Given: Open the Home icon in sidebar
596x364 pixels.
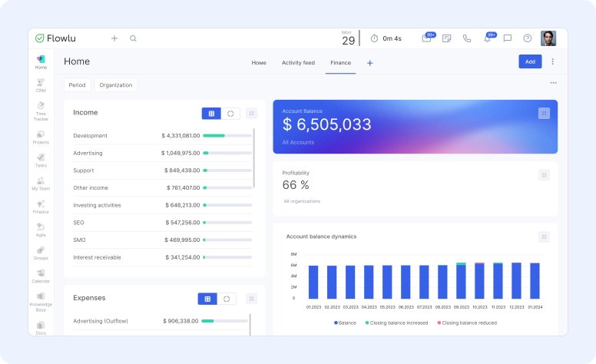Looking at the screenshot, I should click(41, 62).
